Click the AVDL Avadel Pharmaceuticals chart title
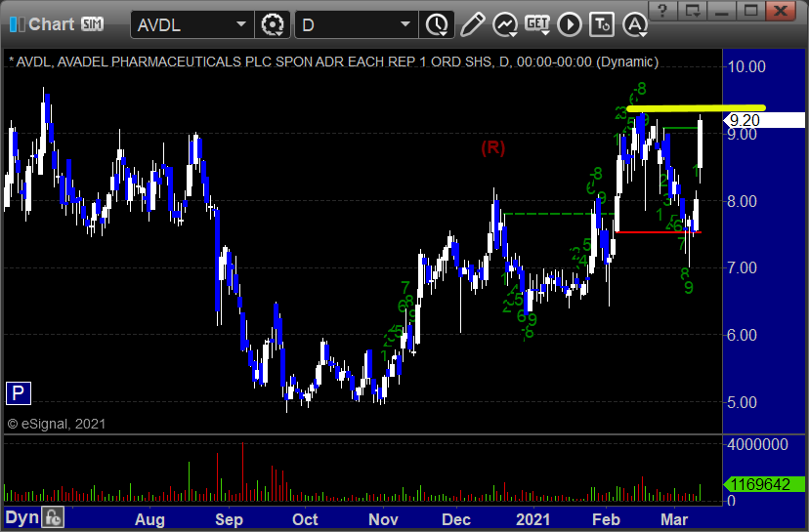This screenshot has height=532, width=809. pyautogui.click(x=333, y=61)
